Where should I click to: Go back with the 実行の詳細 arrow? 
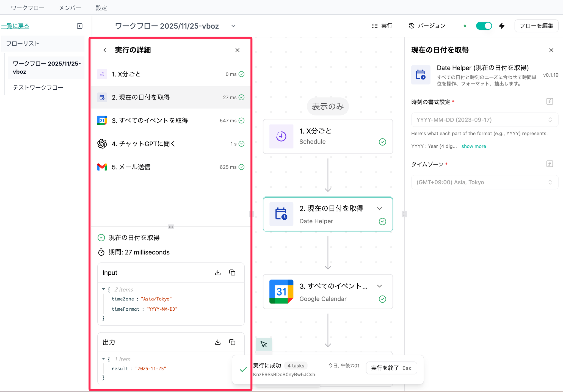pyautogui.click(x=105, y=50)
